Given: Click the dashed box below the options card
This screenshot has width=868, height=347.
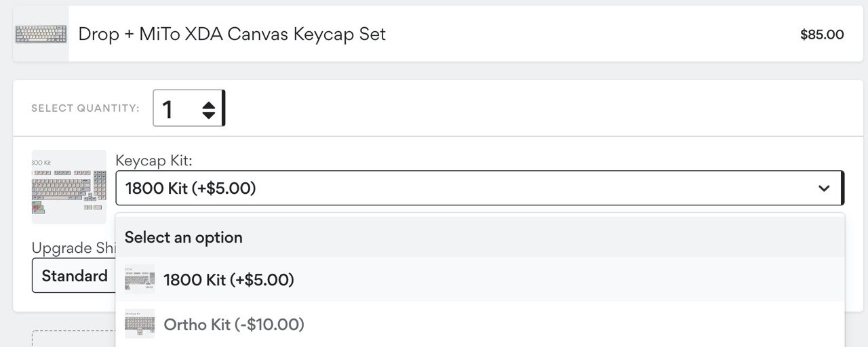Looking at the screenshot, I should [x=73, y=338].
